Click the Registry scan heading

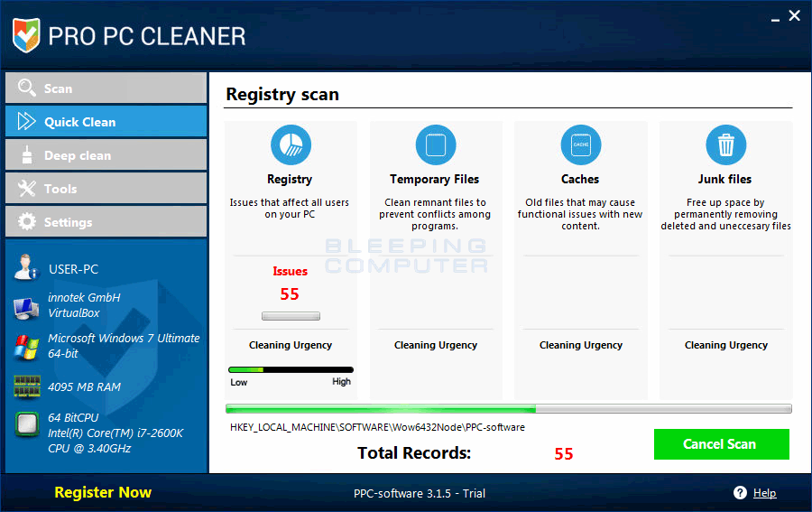coord(282,95)
